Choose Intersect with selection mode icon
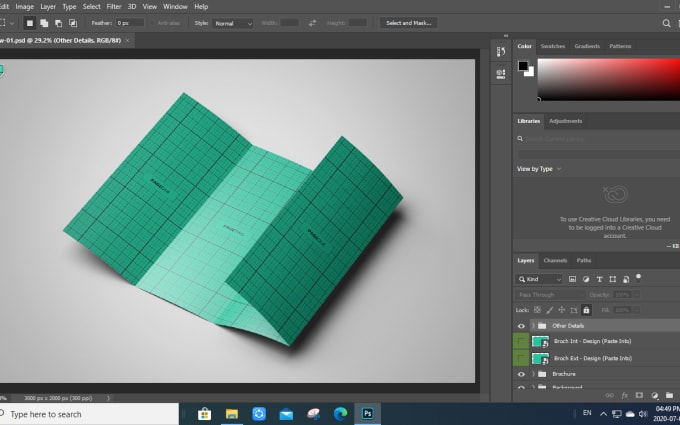 pyautogui.click(x=73, y=23)
